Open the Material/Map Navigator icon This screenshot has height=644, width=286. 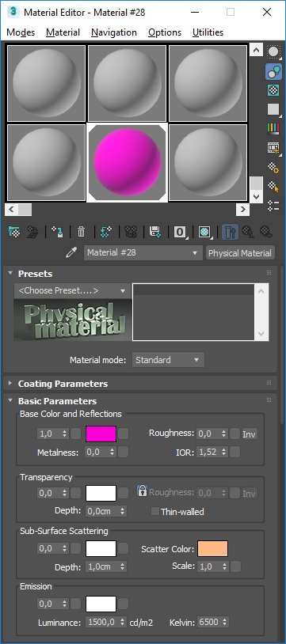[273, 206]
